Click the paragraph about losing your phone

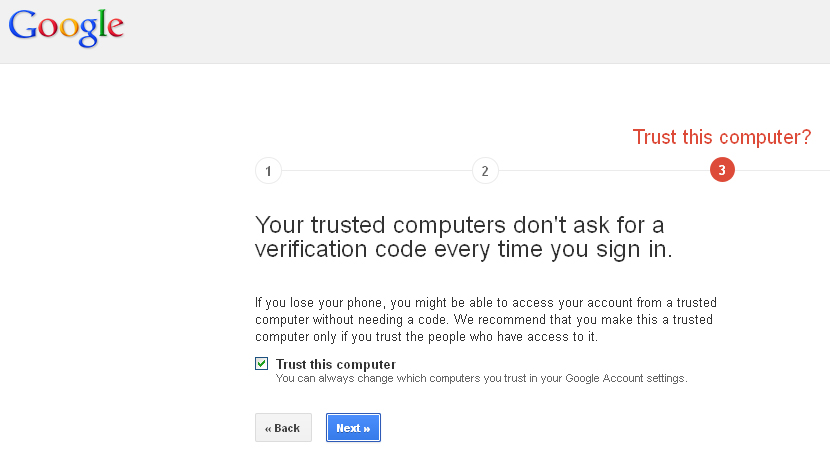point(485,319)
